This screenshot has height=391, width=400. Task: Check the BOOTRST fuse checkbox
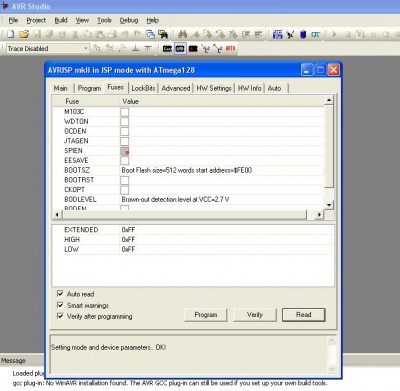click(x=124, y=180)
